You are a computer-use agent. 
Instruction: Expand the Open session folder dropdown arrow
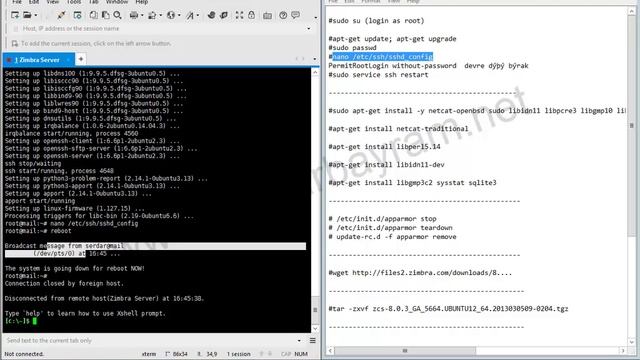click(x=36, y=16)
